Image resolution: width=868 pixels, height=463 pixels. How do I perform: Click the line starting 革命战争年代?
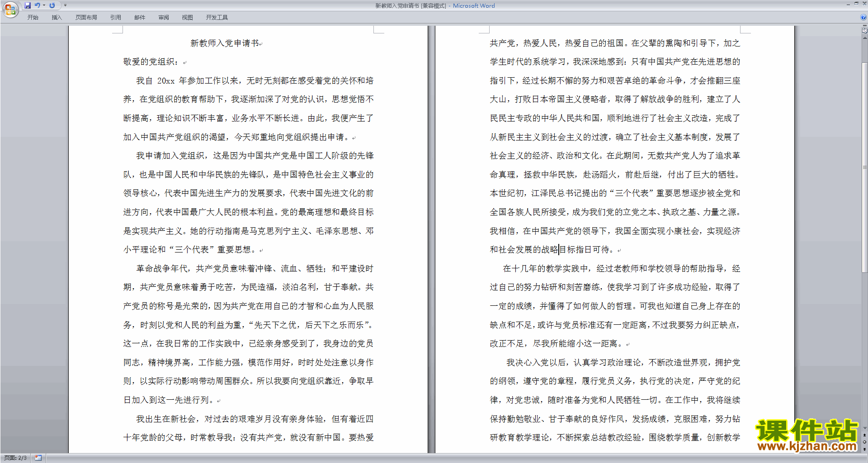(255, 269)
